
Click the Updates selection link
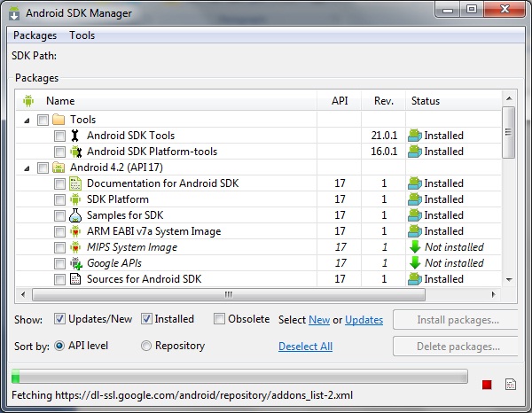(x=364, y=320)
